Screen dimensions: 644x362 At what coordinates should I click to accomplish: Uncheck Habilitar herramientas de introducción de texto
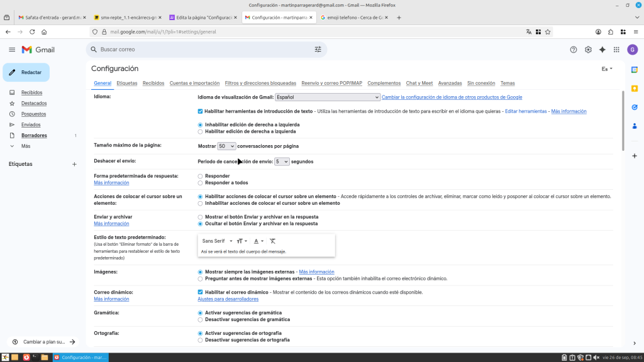pyautogui.click(x=201, y=111)
